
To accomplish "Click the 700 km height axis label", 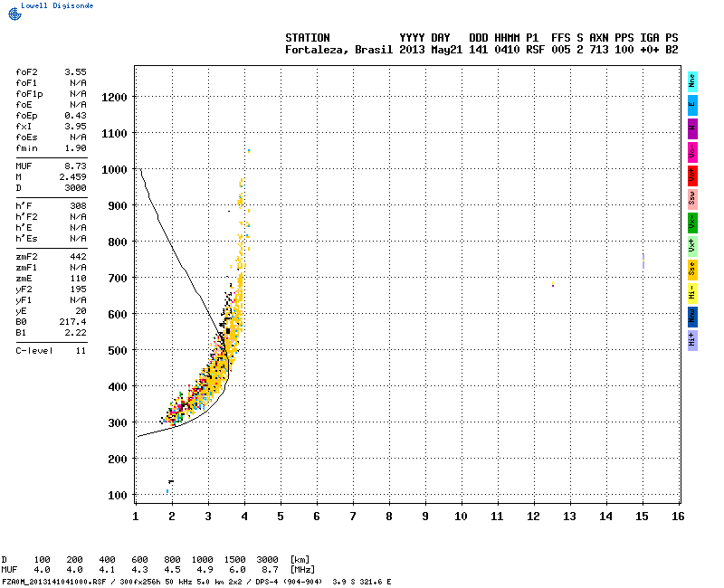I will click(118, 279).
